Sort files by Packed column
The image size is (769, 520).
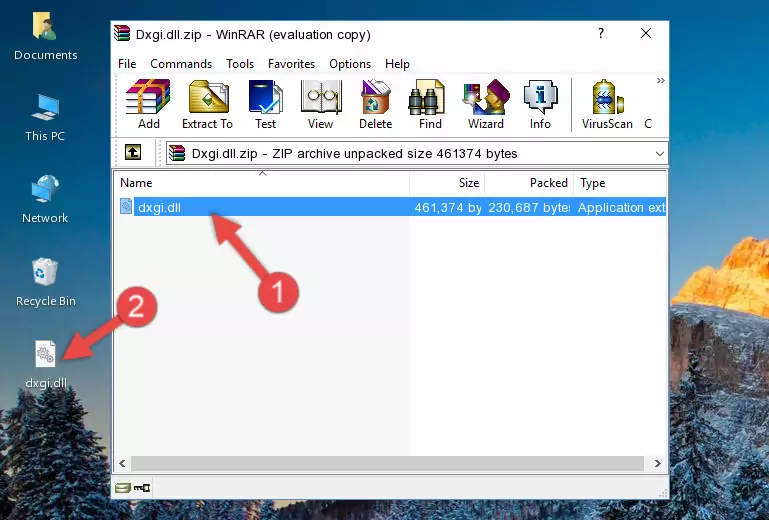coord(529,183)
